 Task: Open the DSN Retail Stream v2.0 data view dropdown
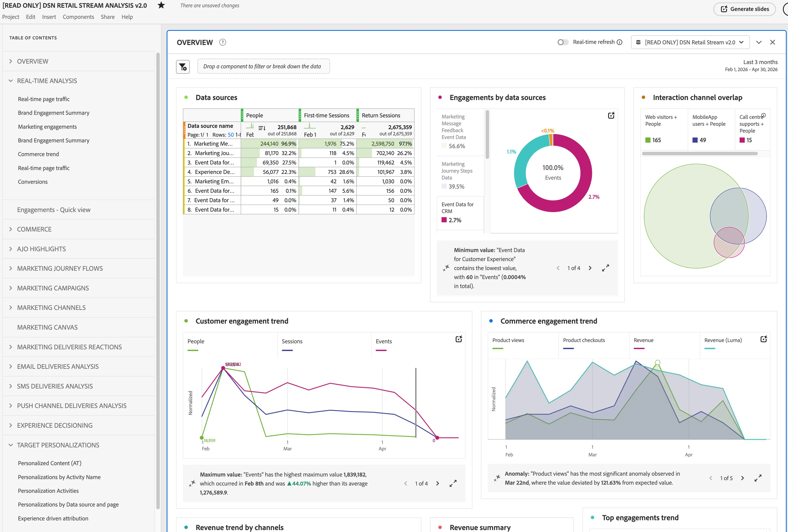click(x=690, y=42)
